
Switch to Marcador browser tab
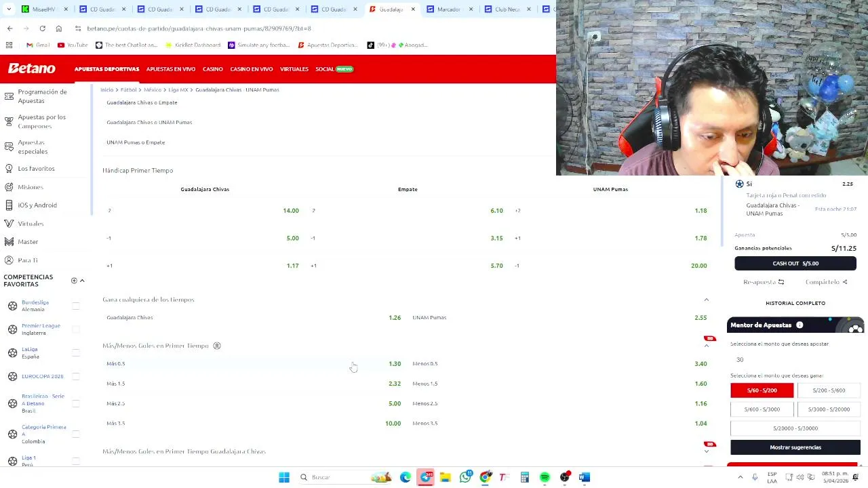point(449,9)
